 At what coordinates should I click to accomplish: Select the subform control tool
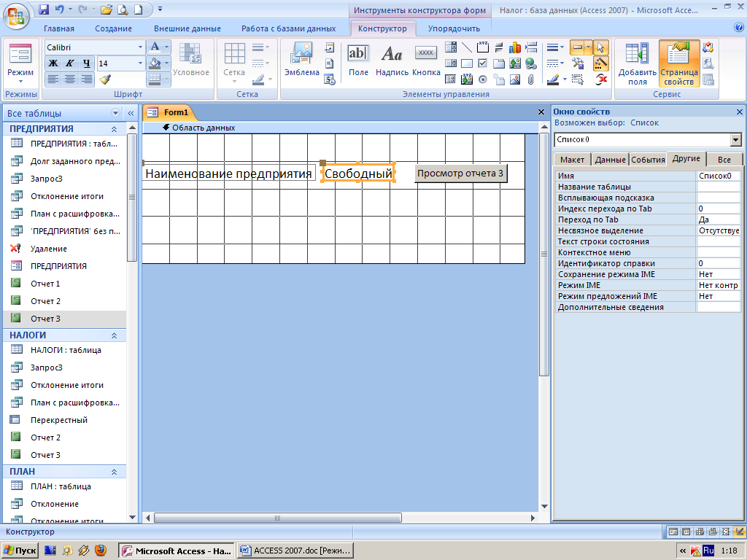pos(451,79)
